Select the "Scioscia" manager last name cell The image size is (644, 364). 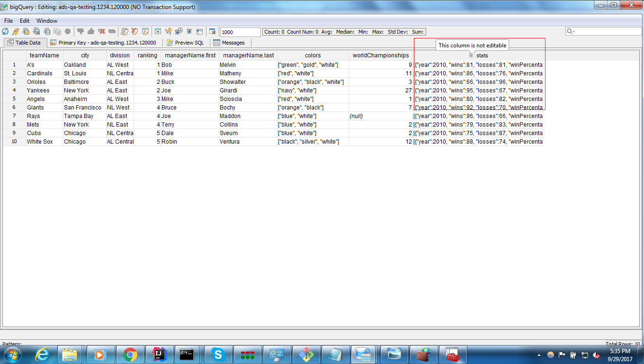248,99
